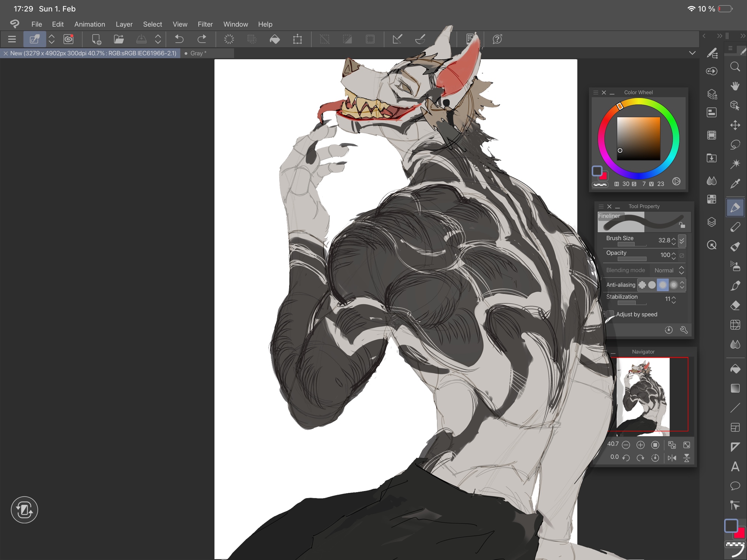Zoom in using Navigator plus button
The image size is (747, 560).
pos(641,445)
